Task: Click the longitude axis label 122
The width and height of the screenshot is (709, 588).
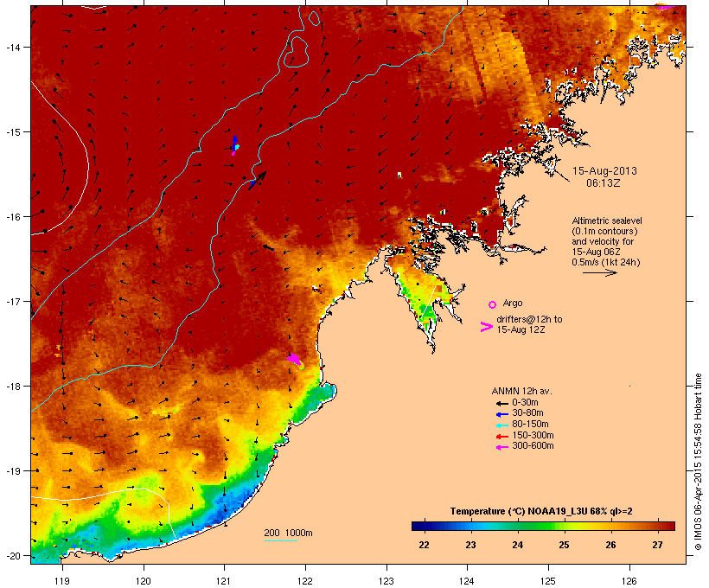Action: [x=305, y=581]
